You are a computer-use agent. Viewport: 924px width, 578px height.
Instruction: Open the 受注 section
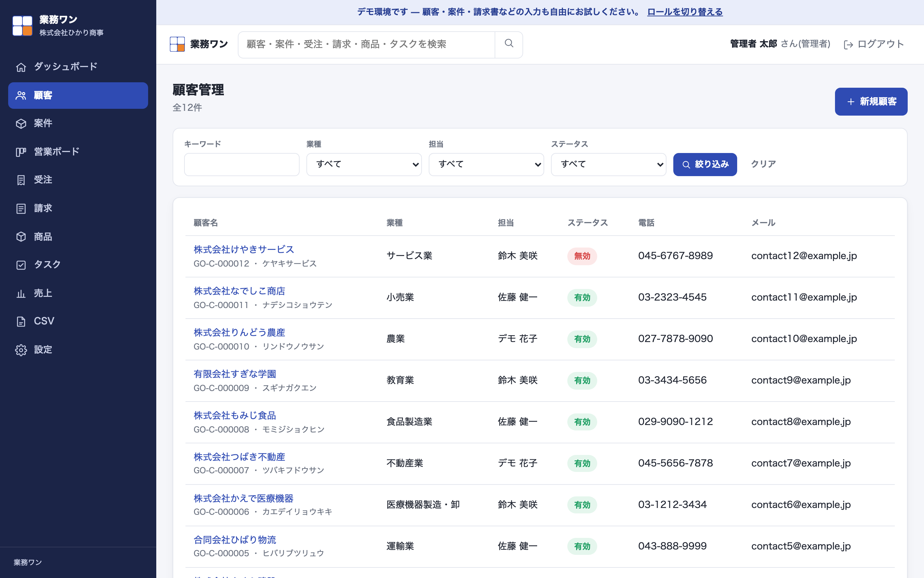pyautogui.click(x=78, y=180)
